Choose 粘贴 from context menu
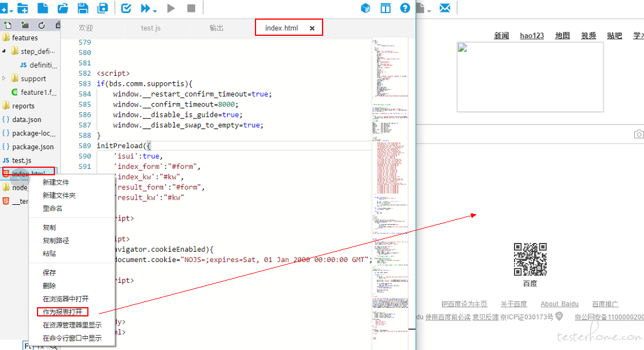The width and height of the screenshot is (644, 350). click(x=49, y=253)
